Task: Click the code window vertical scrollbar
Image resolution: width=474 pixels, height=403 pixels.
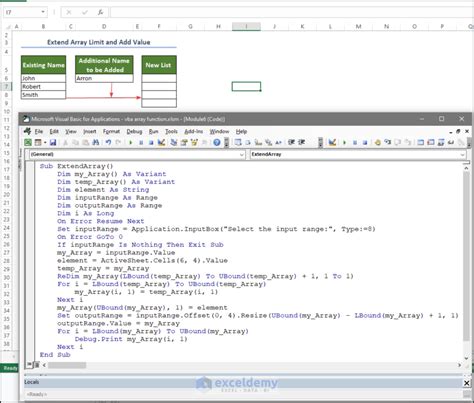Action: [x=466, y=263]
